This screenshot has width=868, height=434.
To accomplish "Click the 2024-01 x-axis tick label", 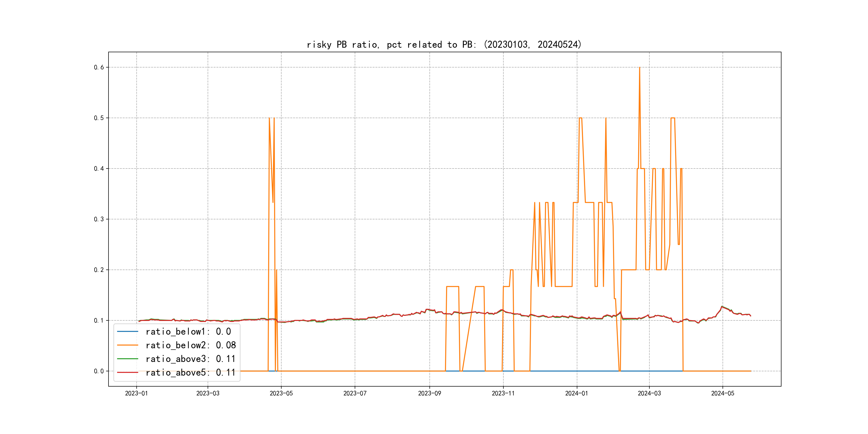I will pos(577,393).
